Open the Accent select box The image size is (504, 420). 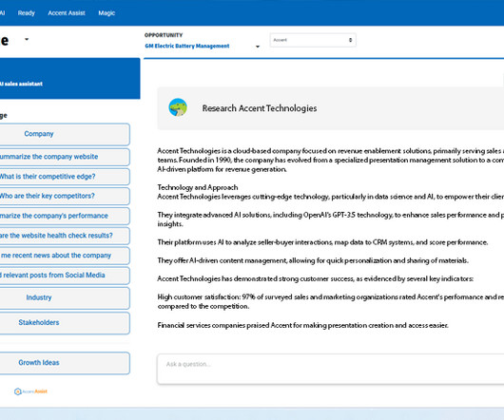coord(313,40)
